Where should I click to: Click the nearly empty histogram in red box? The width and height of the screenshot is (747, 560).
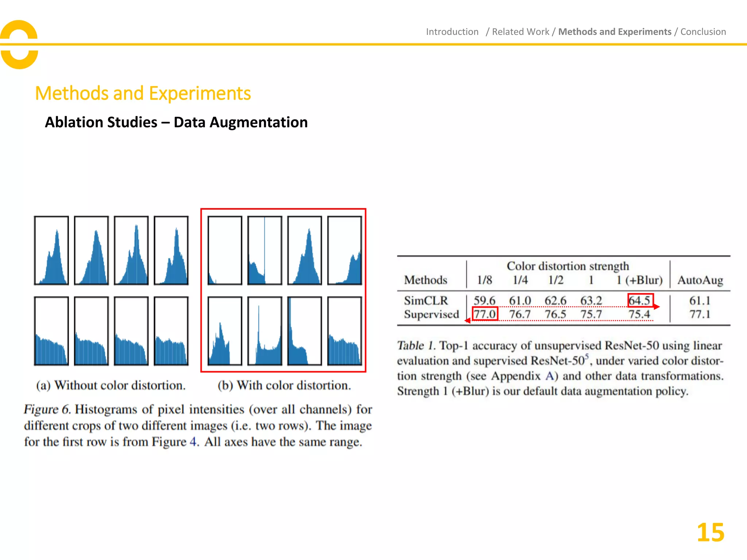pos(225,250)
